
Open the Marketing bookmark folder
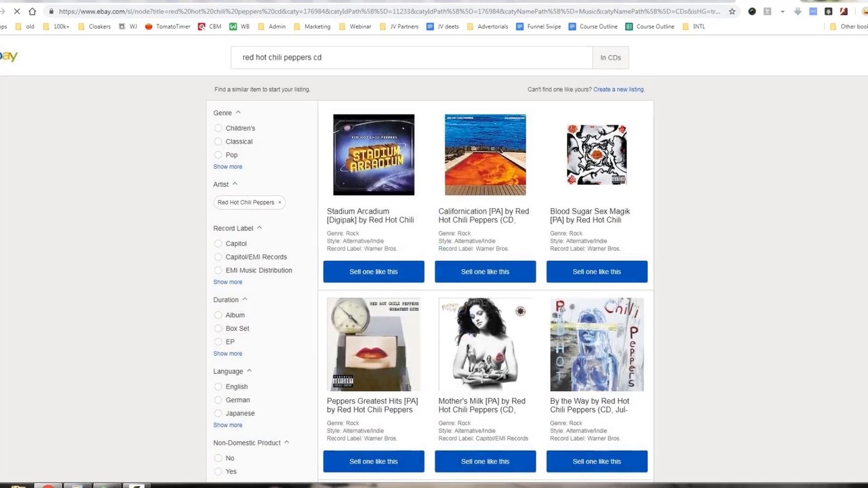coord(312,26)
